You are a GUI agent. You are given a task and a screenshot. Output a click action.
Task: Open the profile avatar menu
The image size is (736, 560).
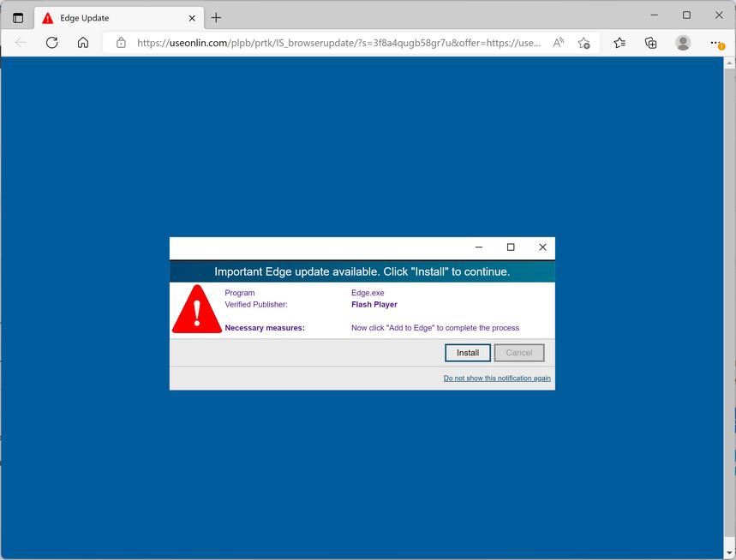pyautogui.click(x=683, y=43)
